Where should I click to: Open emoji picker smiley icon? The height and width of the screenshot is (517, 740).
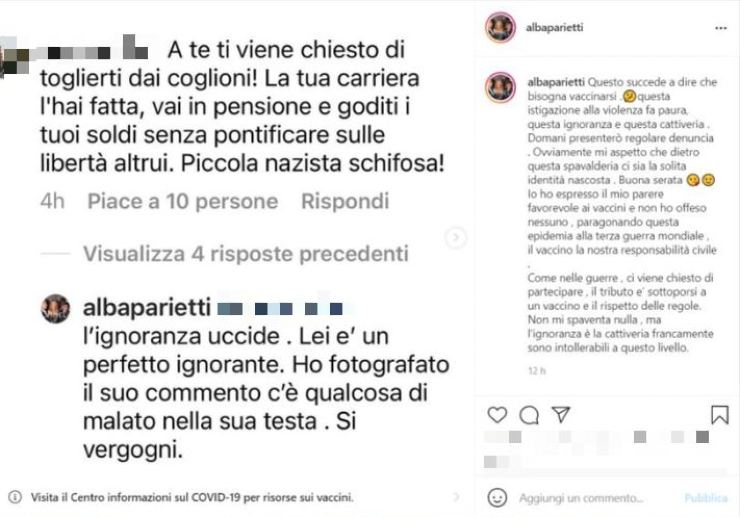pos(497,498)
